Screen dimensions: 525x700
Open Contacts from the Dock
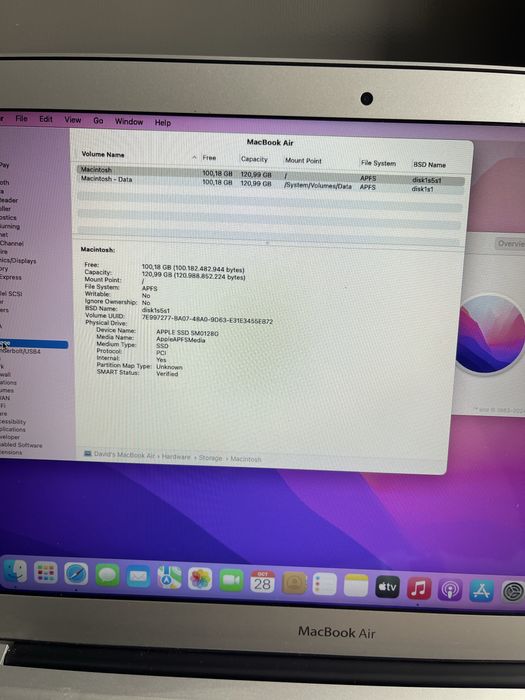click(294, 583)
